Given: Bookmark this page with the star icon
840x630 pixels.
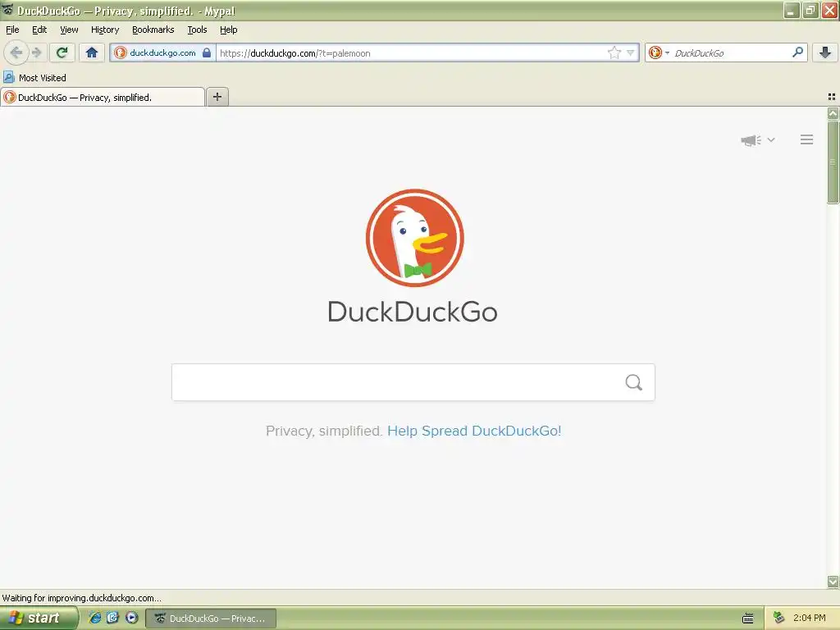Looking at the screenshot, I should coord(614,52).
